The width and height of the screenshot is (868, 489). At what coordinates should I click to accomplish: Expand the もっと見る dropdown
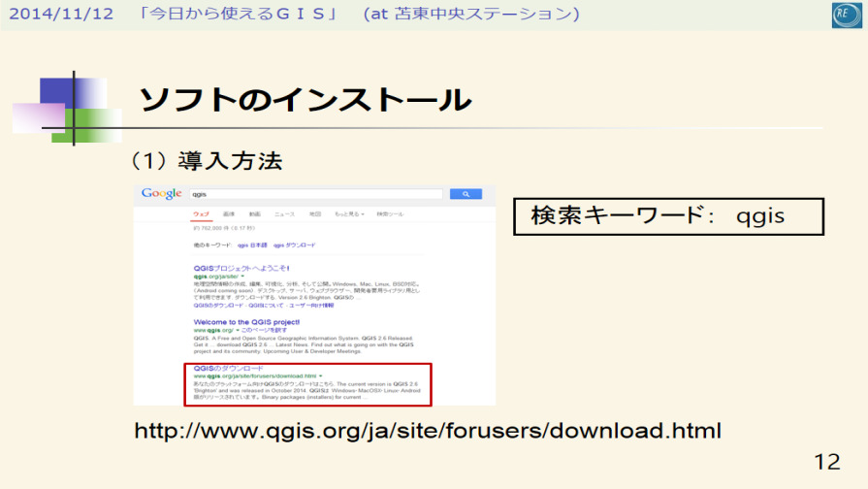(x=347, y=213)
